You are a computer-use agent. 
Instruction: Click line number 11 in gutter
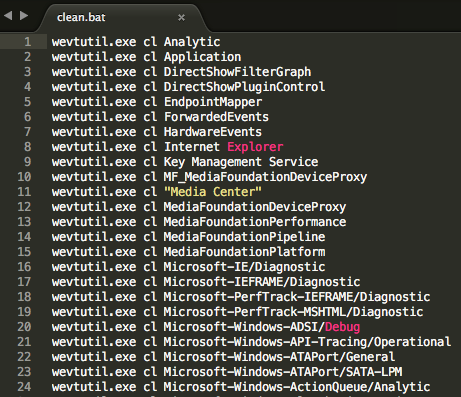24,192
